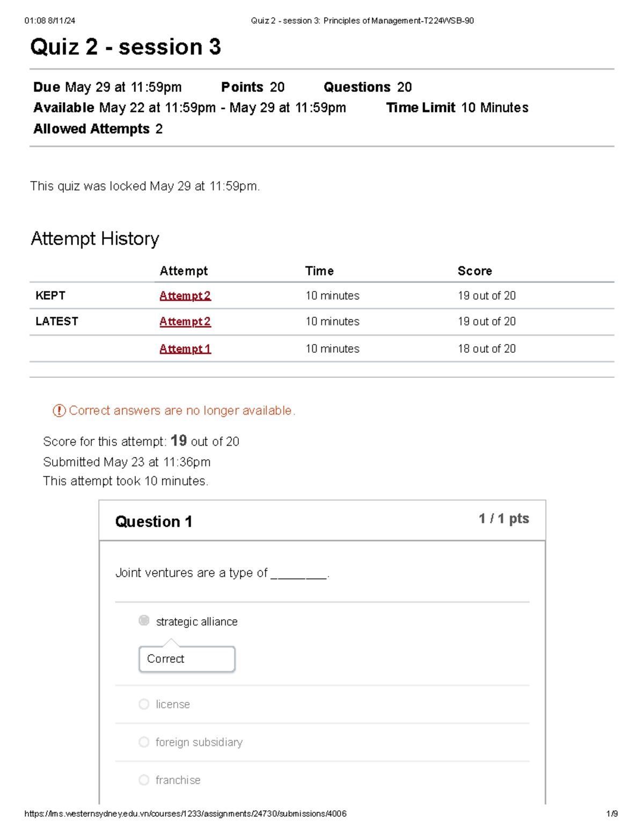Open the Quiz 2 session 3 title
This screenshot has width=644, height=834.
125,47
